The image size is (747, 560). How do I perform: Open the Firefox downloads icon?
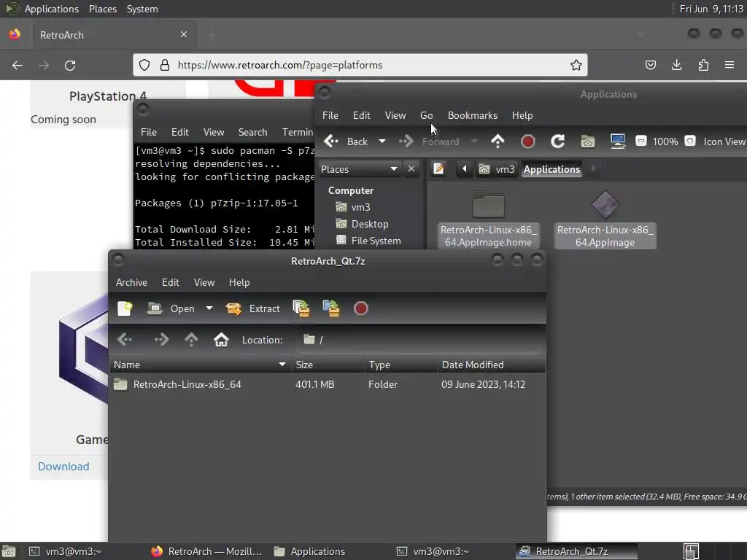click(676, 65)
